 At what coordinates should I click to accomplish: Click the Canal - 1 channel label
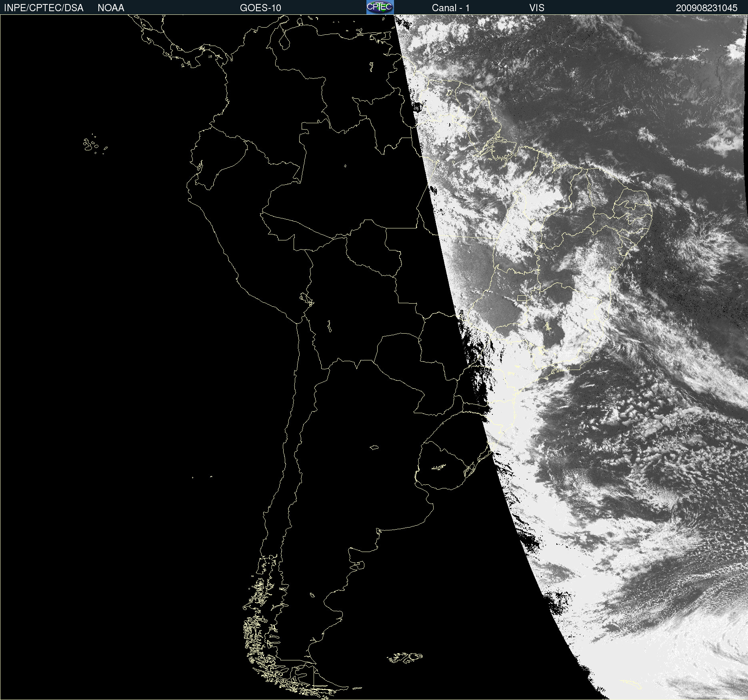point(450,8)
